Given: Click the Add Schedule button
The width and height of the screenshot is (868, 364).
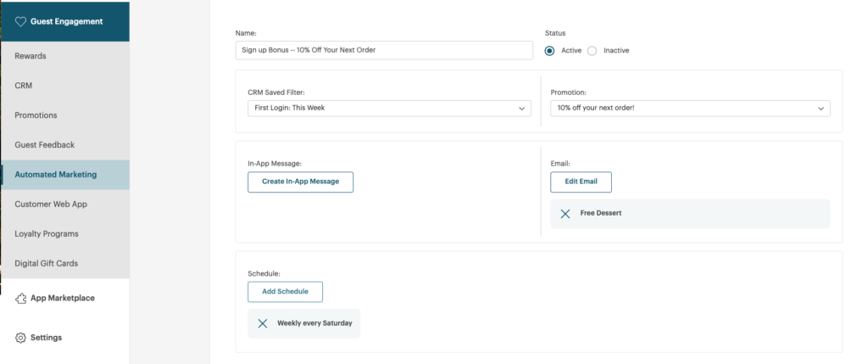Looking at the screenshot, I should (x=285, y=292).
